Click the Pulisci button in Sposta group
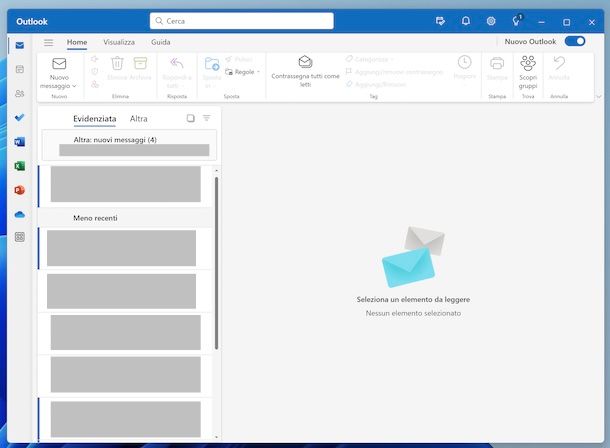Screen dimensions: 610x448 (239, 59)
